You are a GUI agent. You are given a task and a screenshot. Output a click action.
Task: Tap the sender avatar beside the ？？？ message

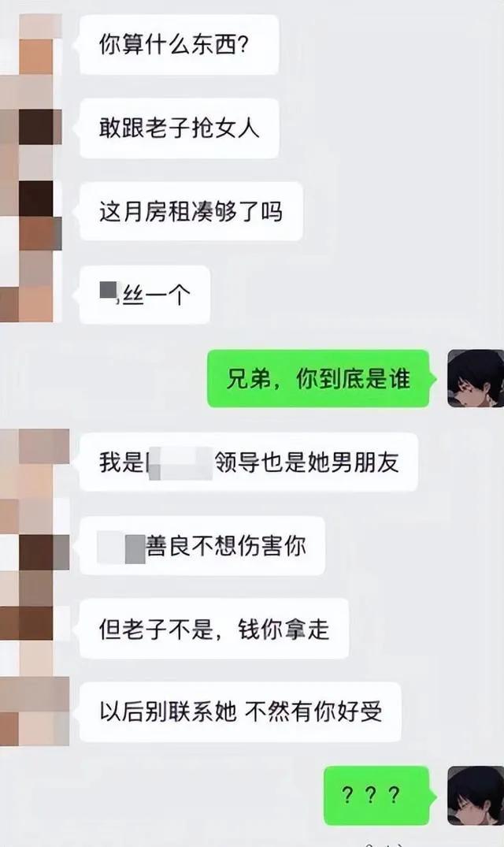(x=476, y=795)
